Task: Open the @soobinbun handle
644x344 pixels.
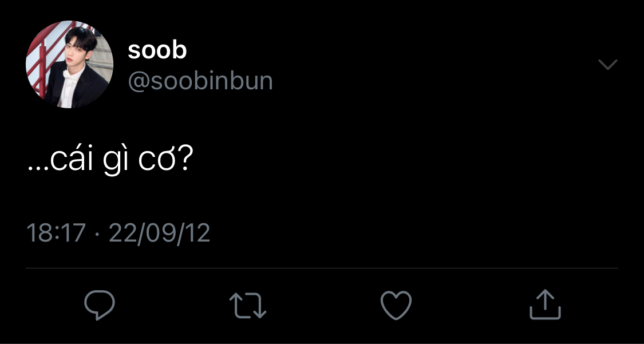Action: pos(200,81)
